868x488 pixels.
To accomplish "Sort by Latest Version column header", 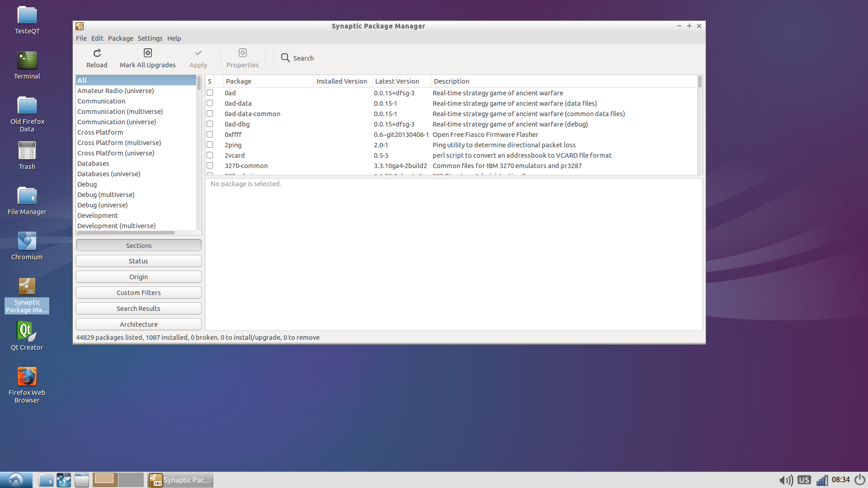I will coord(397,81).
